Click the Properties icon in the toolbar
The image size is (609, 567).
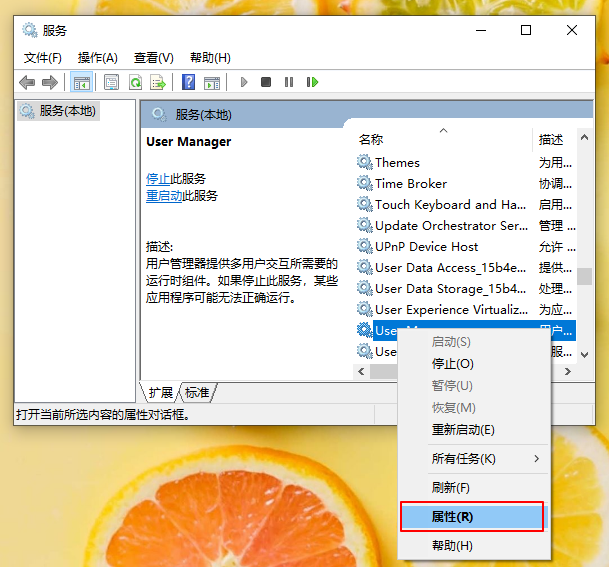coord(111,82)
